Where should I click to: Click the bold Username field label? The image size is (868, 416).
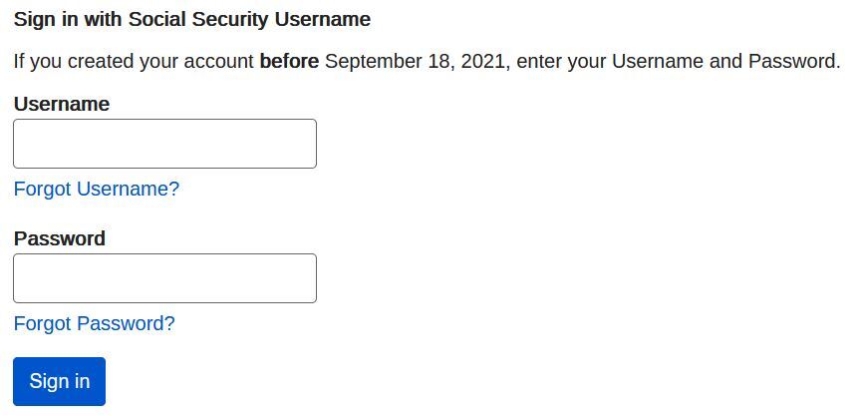[x=62, y=104]
